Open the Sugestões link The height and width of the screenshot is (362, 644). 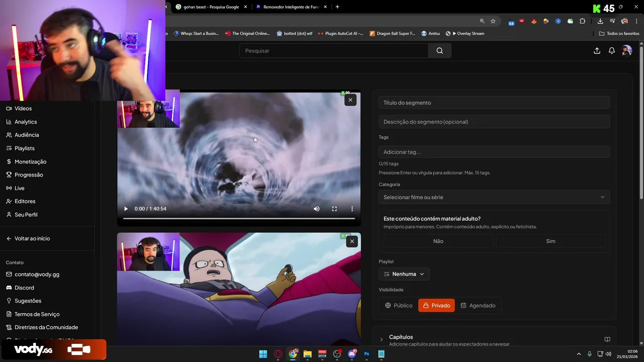24,301
